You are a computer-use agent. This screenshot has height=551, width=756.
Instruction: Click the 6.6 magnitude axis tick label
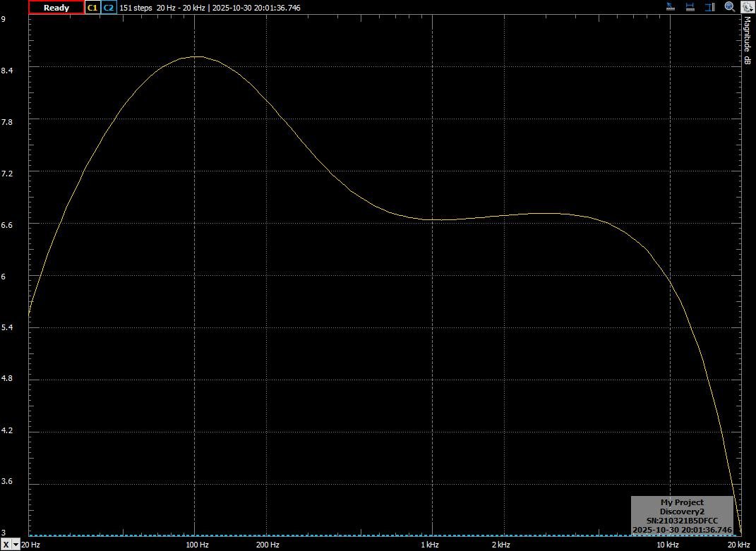coord(7,224)
